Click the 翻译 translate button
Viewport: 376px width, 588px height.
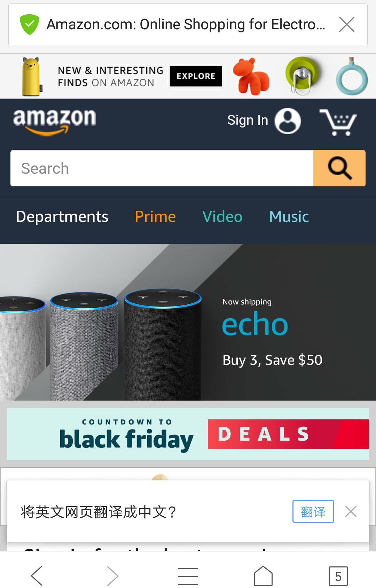point(313,511)
